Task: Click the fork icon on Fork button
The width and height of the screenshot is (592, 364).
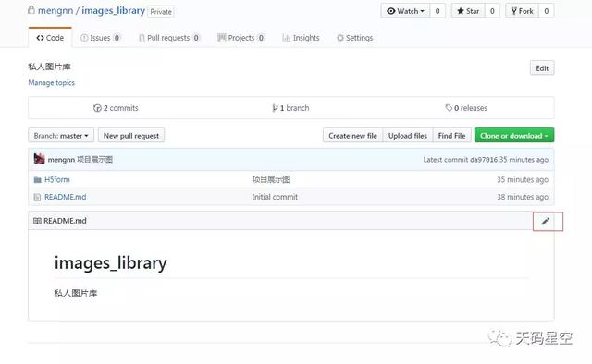Action: pyautogui.click(x=514, y=11)
